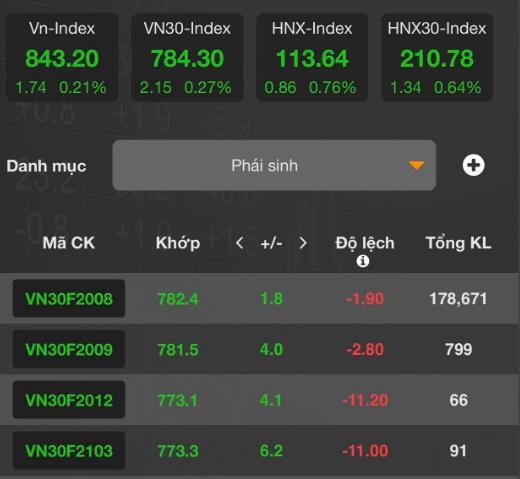The image size is (520, 479).
Task: Click the Độ lệch column header
Action: [365, 243]
